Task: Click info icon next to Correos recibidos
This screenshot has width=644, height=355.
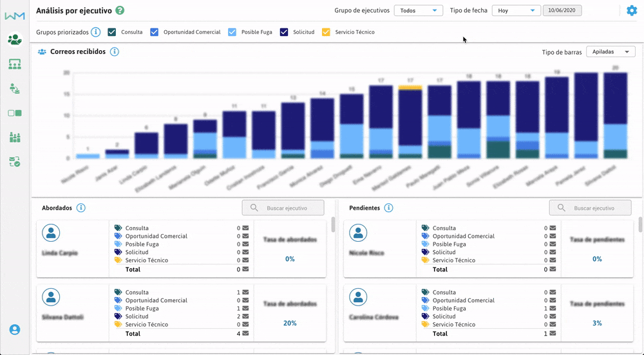Action: pos(115,51)
